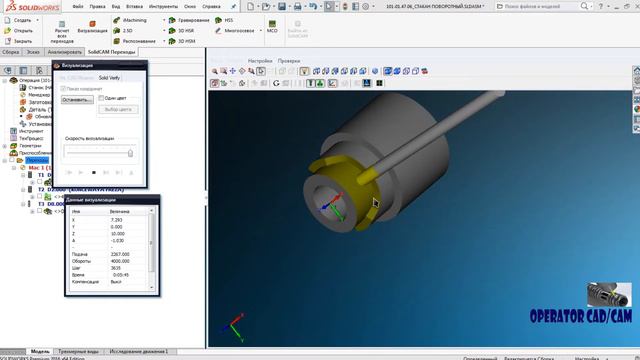Click first tab icon above CAM tree
Screen dimensions: 640x360
(8, 70)
